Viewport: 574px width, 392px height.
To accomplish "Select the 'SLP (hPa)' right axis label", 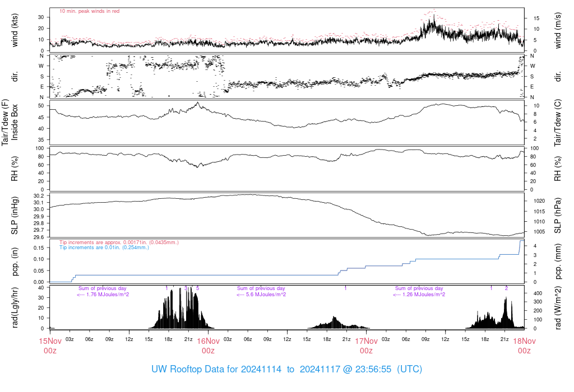I will (x=558, y=216).
